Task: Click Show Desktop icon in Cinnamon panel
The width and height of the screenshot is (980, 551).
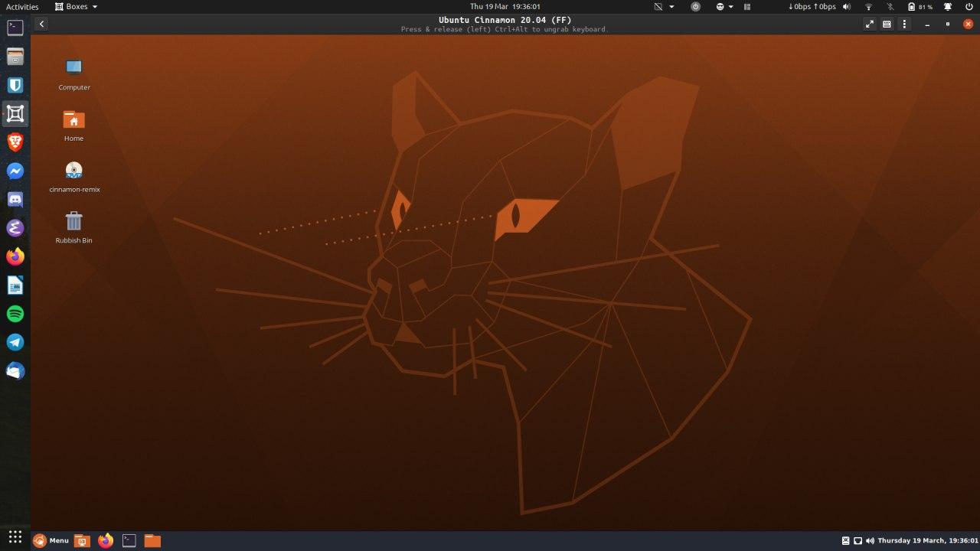Action: tap(82, 541)
